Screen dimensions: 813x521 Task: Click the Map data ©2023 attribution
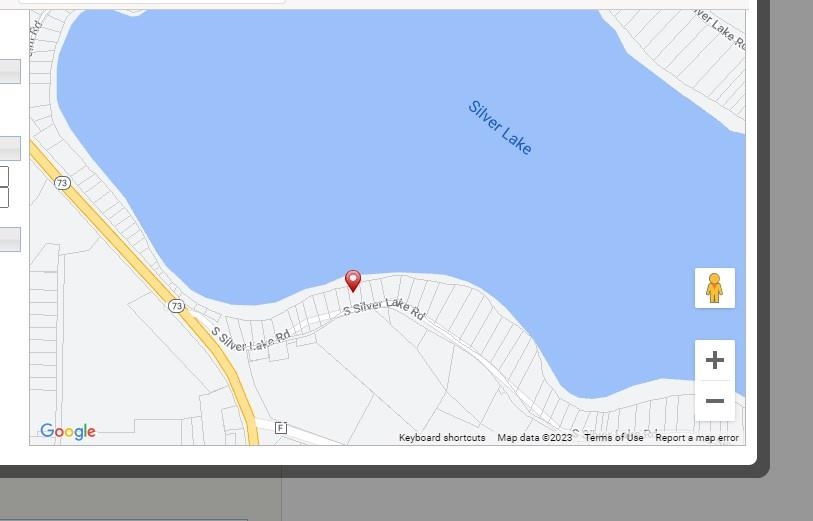pos(535,438)
